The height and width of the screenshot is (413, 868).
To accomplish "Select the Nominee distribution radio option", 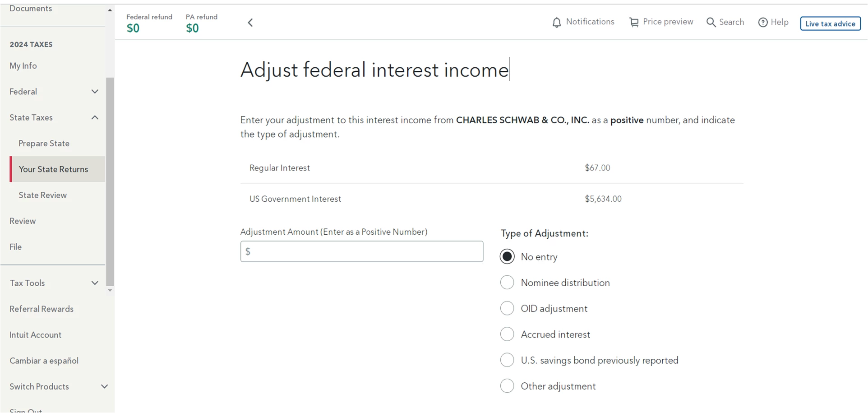I will (x=507, y=283).
